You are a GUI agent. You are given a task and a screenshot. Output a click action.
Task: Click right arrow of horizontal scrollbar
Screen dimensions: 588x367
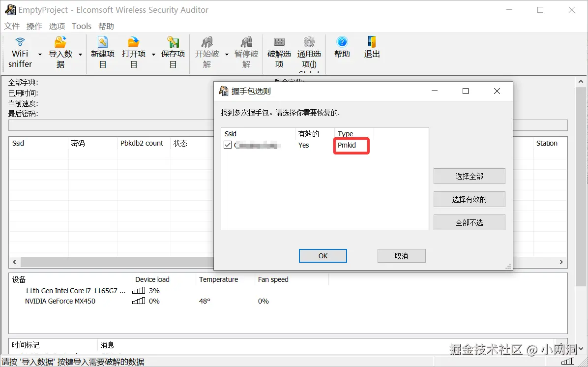pos(561,262)
